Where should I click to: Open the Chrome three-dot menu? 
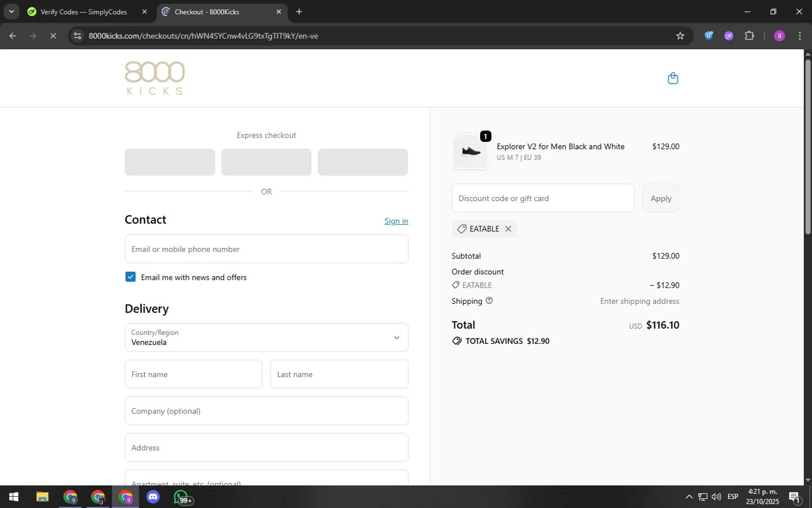tap(800, 36)
